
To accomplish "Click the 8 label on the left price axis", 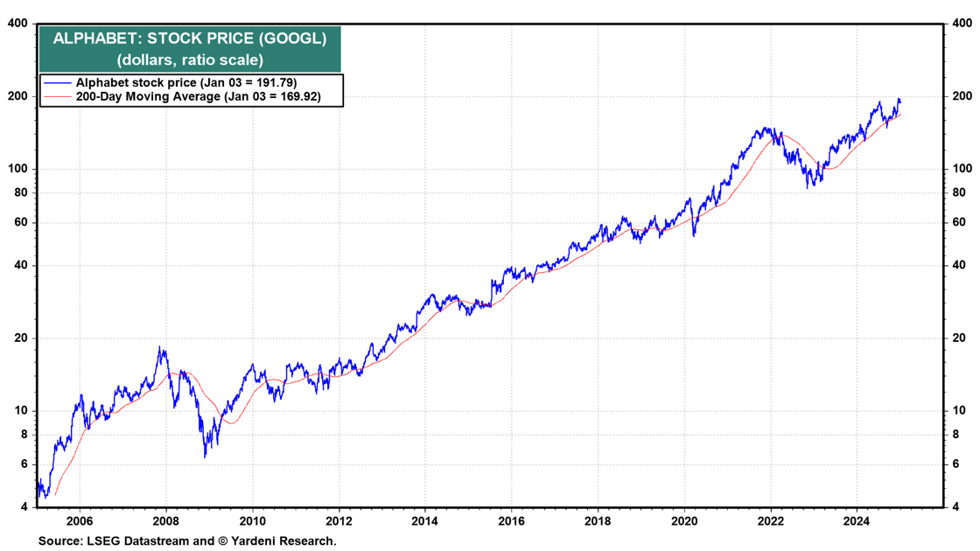I will point(24,434).
